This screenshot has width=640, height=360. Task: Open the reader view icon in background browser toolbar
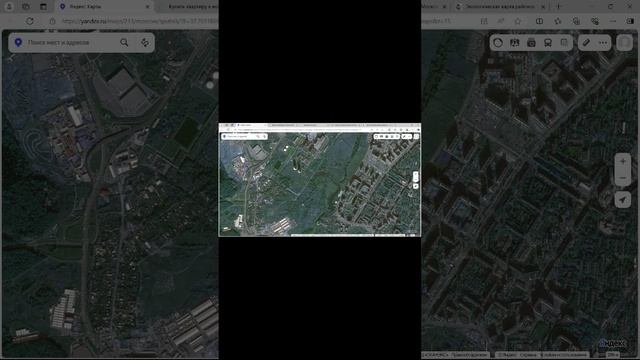(484, 21)
